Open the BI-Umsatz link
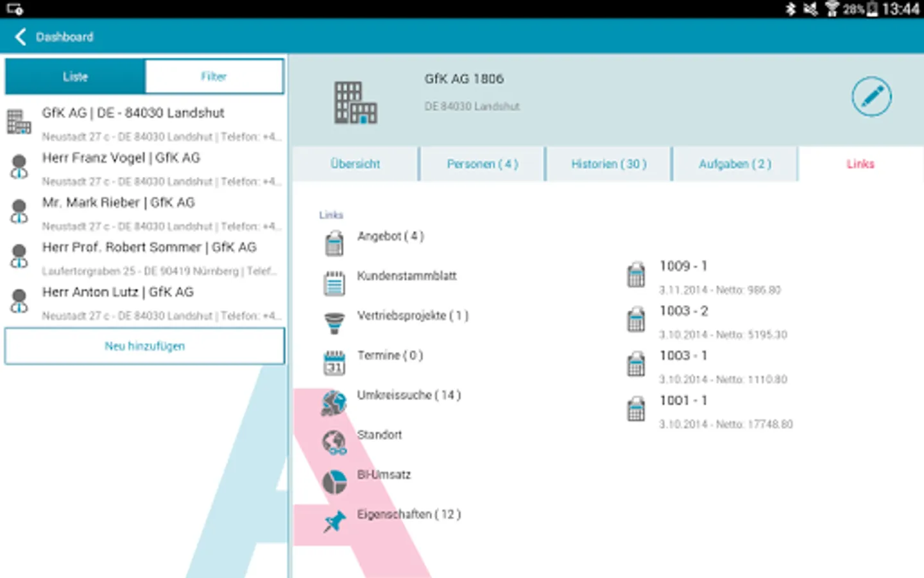This screenshot has height=578, width=924. [x=384, y=475]
